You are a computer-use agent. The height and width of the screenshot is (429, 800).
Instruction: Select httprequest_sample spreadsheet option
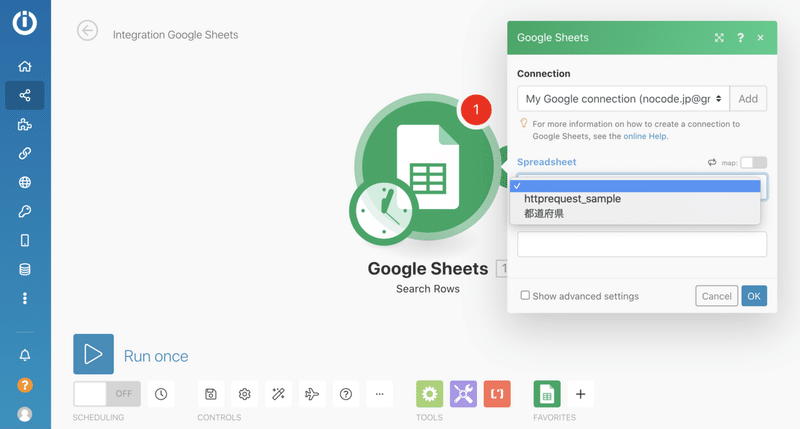(x=635, y=199)
